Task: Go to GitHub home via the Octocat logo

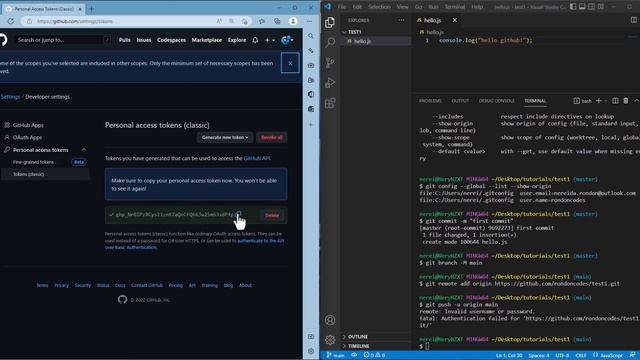Action: coord(3,40)
